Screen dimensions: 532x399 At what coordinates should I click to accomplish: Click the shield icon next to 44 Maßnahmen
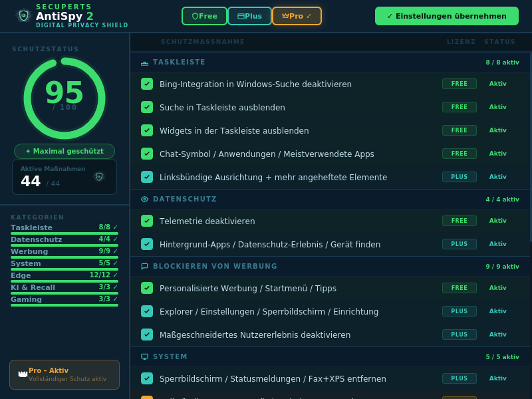click(100, 177)
